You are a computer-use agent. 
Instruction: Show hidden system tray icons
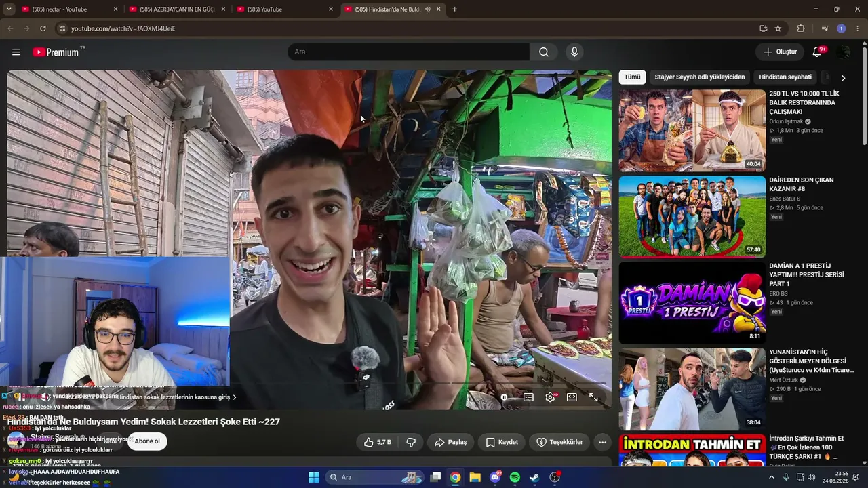coord(771,477)
